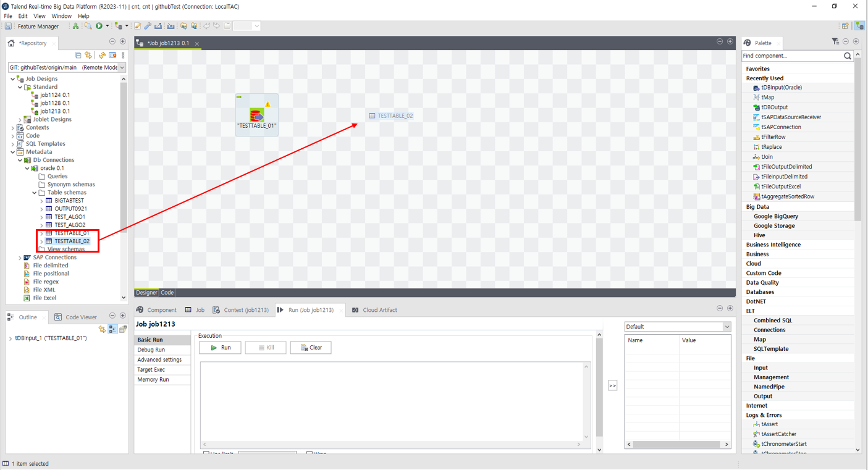Screen dimensions: 868x470
Task: Click the move-to-right arrows button beside context table
Action: (x=612, y=385)
